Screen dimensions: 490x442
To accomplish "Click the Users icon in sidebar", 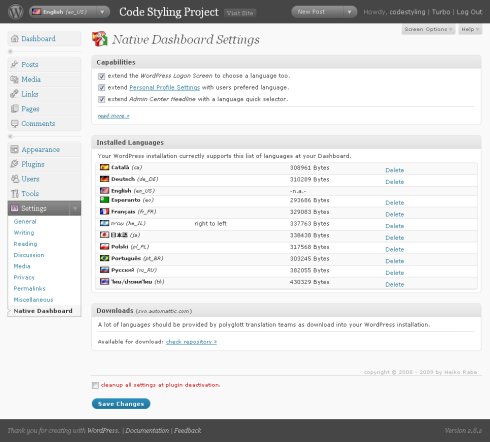I will point(15,179).
